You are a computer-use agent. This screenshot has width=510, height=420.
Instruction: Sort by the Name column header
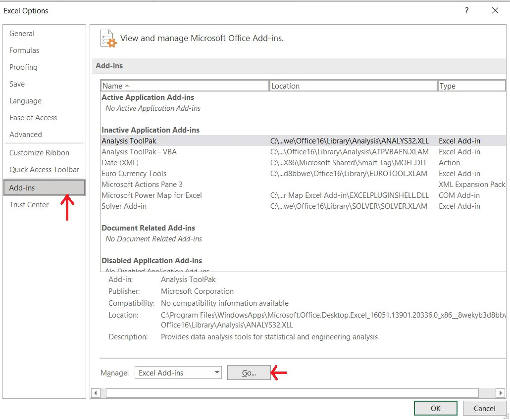pyautogui.click(x=185, y=86)
